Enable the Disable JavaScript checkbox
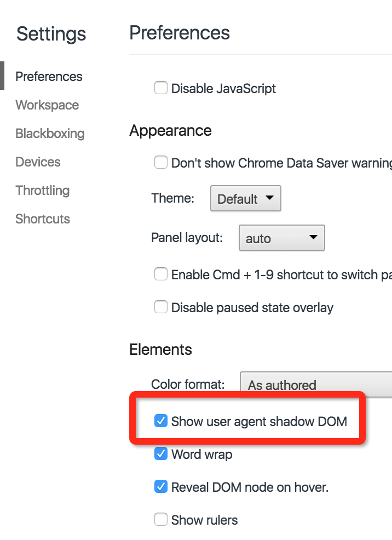The width and height of the screenshot is (392, 540). [x=161, y=88]
